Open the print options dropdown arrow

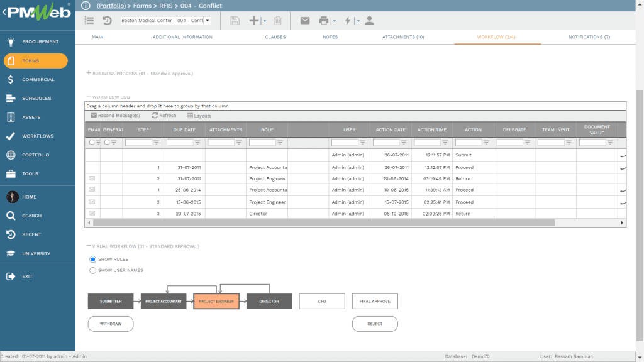click(x=335, y=21)
